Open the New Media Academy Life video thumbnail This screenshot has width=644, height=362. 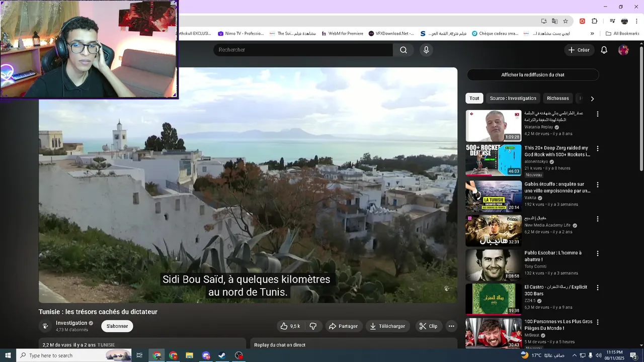(x=494, y=231)
